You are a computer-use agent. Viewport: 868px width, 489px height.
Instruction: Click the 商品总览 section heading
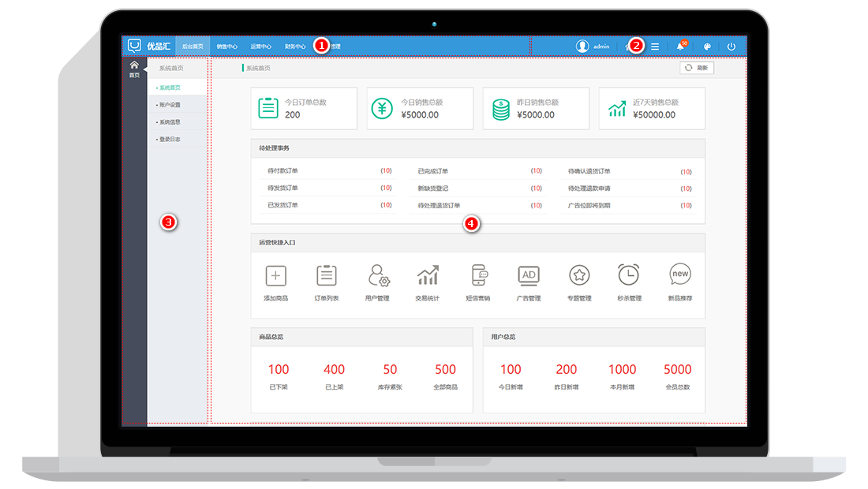tap(271, 336)
